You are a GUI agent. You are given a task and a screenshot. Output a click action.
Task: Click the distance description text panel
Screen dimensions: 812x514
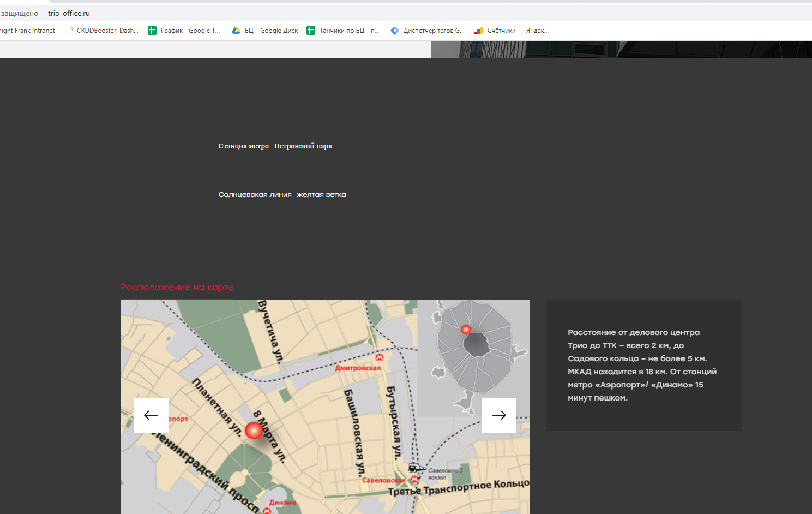coord(643,365)
